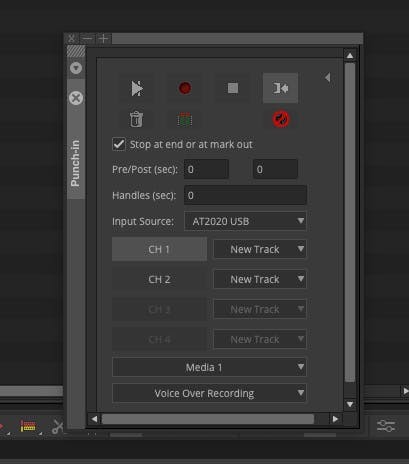This screenshot has height=464, width=409.
Task: Open the CH 2 New Track dropdown
Action: (260, 279)
